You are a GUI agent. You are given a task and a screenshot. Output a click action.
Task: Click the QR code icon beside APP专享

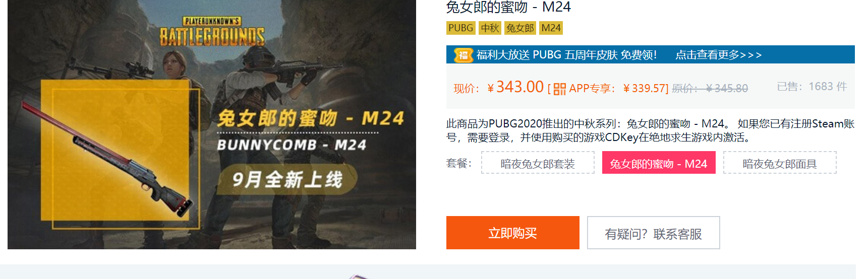click(559, 89)
